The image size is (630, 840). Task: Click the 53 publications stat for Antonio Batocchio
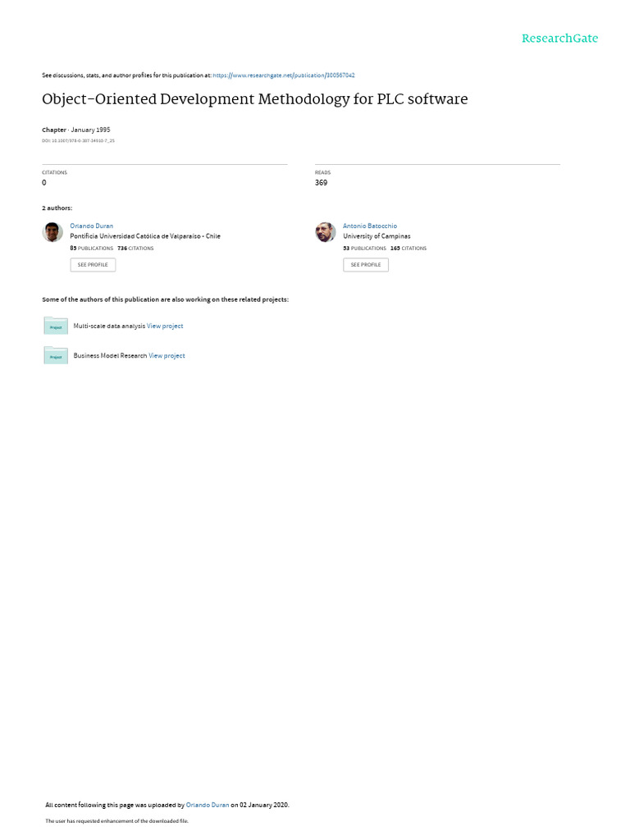click(x=365, y=248)
